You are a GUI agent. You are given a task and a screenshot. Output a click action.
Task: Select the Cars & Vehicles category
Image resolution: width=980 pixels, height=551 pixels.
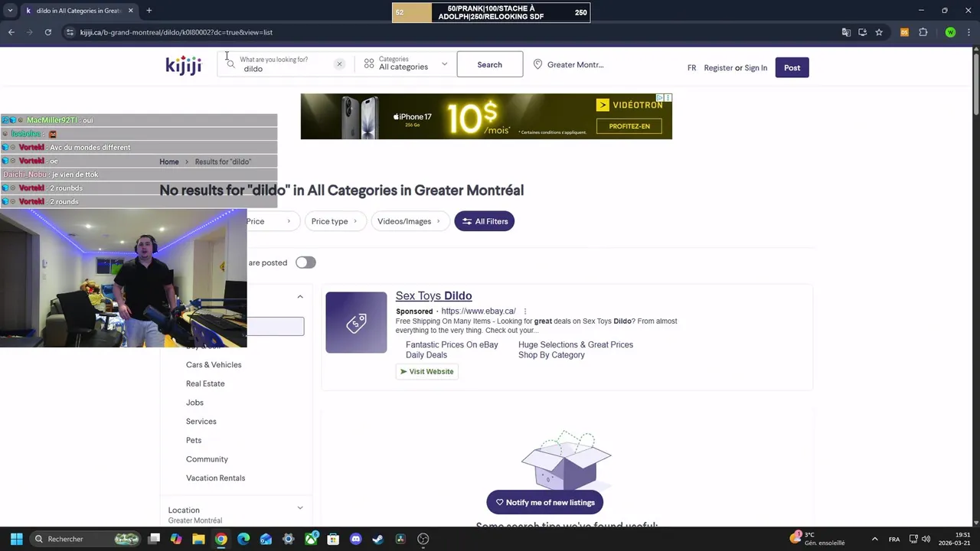tap(214, 365)
